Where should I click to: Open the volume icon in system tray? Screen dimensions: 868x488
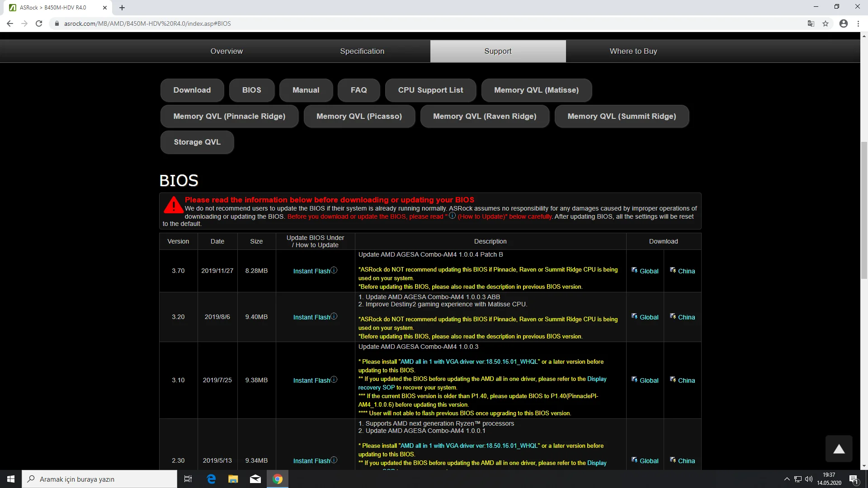(x=809, y=479)
